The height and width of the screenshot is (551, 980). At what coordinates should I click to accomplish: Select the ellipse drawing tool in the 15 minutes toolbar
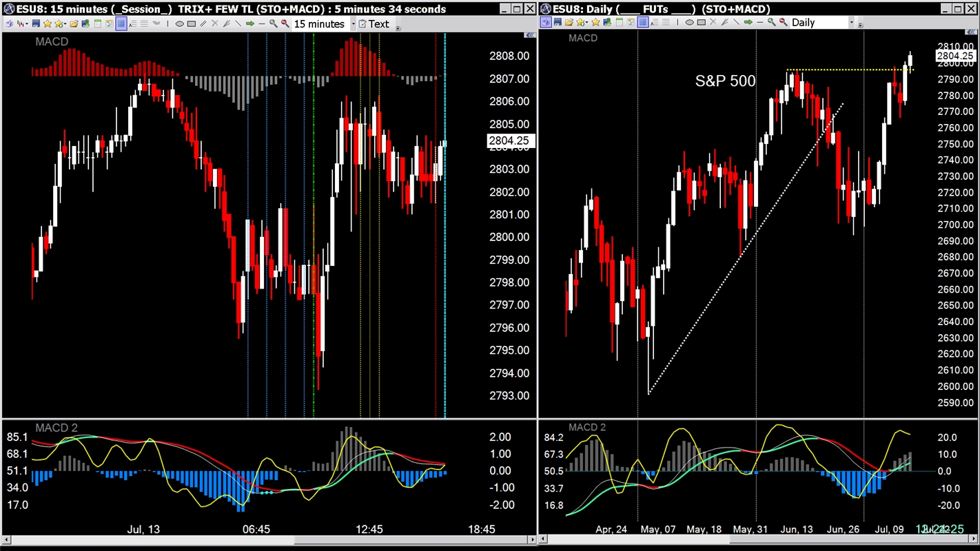tap(179, 23)
